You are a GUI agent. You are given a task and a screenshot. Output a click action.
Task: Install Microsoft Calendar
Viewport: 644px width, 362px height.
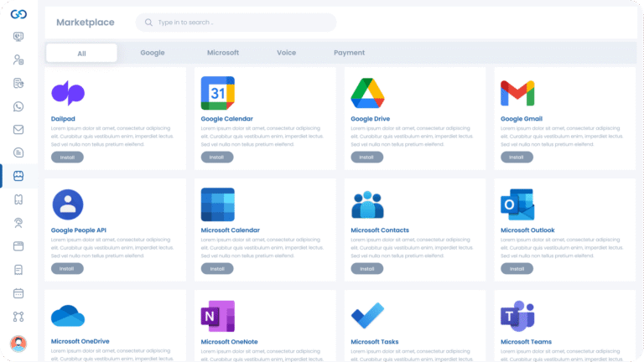pos(217,269)
